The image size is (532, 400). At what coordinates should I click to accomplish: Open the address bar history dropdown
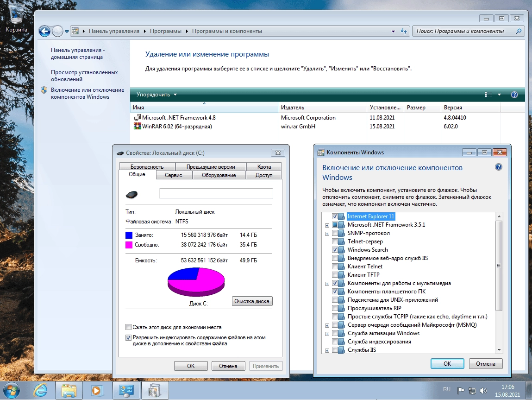pyautogui.click(x=393, y=31)
